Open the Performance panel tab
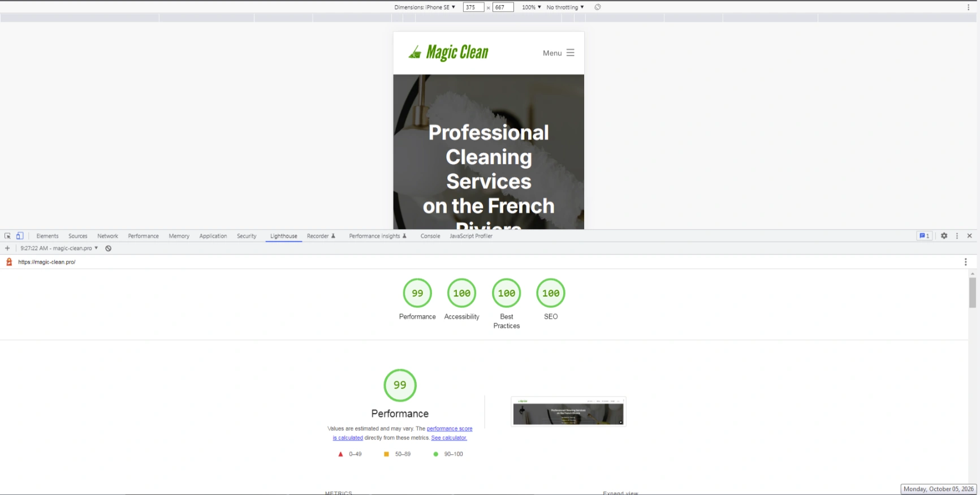This screenshot has width=980, height=495. coord(143,236)
